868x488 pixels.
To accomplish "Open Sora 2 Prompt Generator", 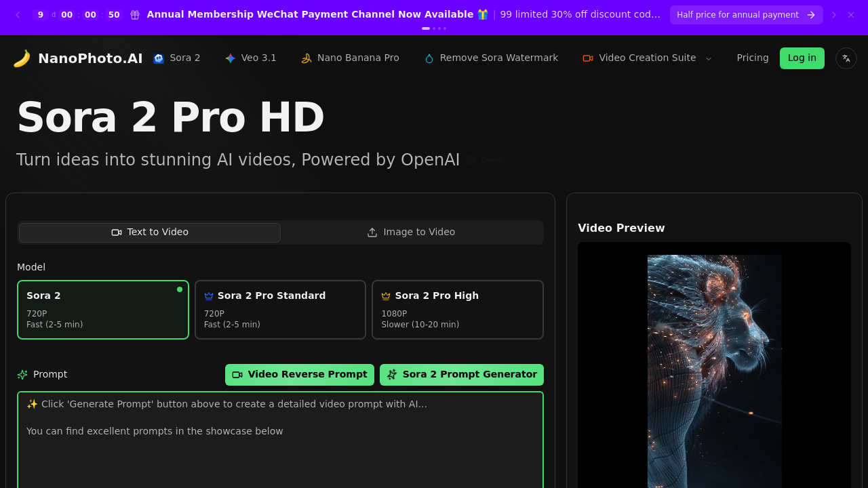I will click(462, 375).
